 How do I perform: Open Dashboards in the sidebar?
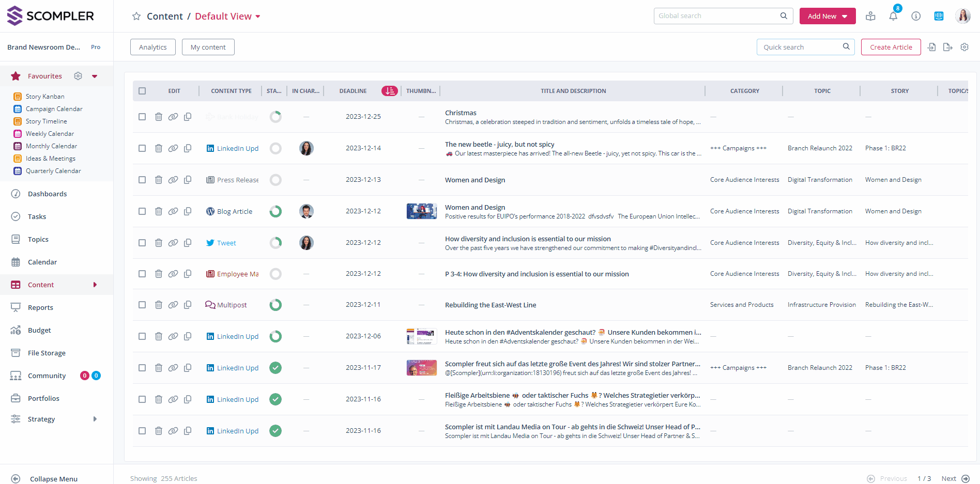(47, 194)
